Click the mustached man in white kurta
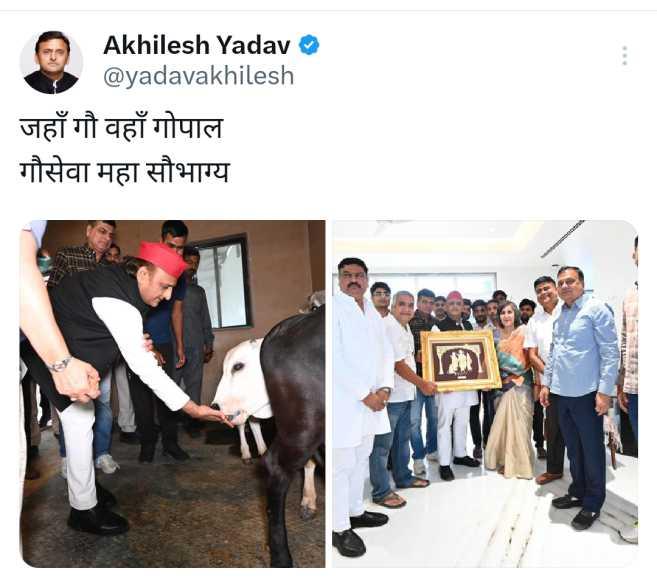657x585 pixels. [360, 402]
